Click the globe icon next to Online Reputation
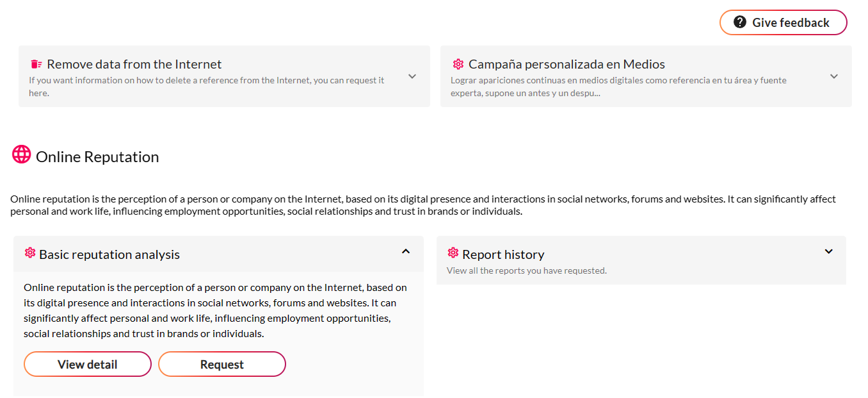This screenshot has height=398, width=868. click(22, 154)
